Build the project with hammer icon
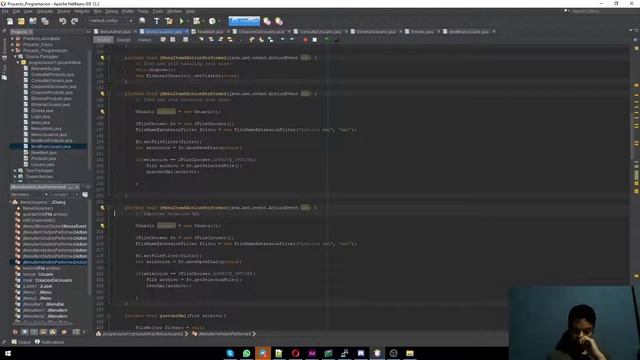640x360 pixels. 156,21
